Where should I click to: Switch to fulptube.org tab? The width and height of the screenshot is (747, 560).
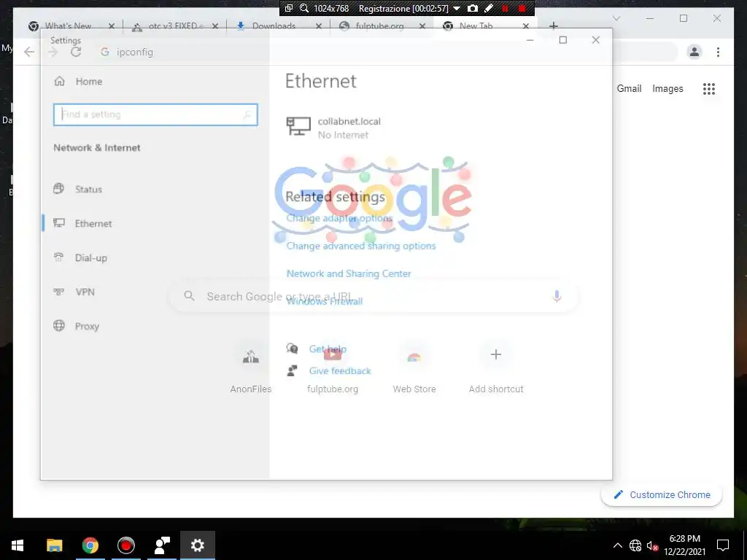coord(379,26)
